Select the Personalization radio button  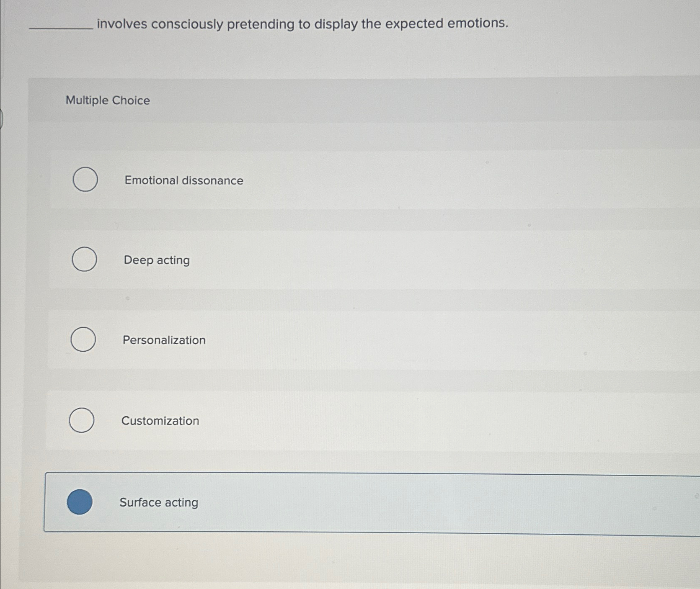pos(83,340)
